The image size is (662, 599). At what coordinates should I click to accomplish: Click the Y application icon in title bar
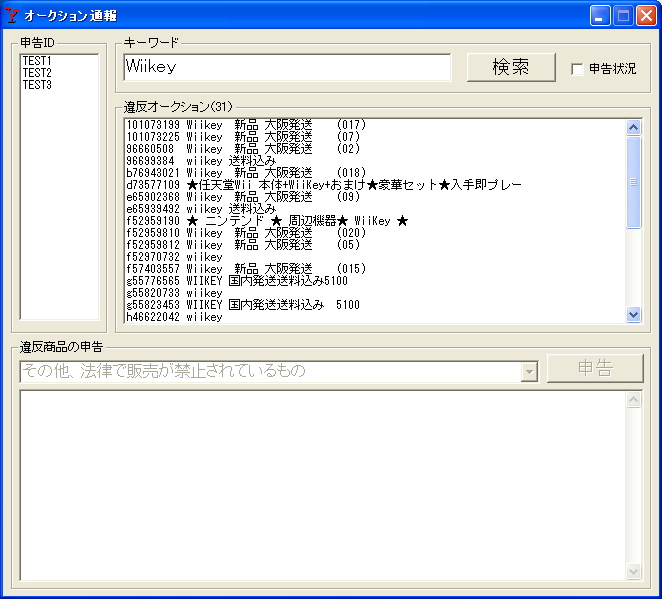[x=12, y=16]
